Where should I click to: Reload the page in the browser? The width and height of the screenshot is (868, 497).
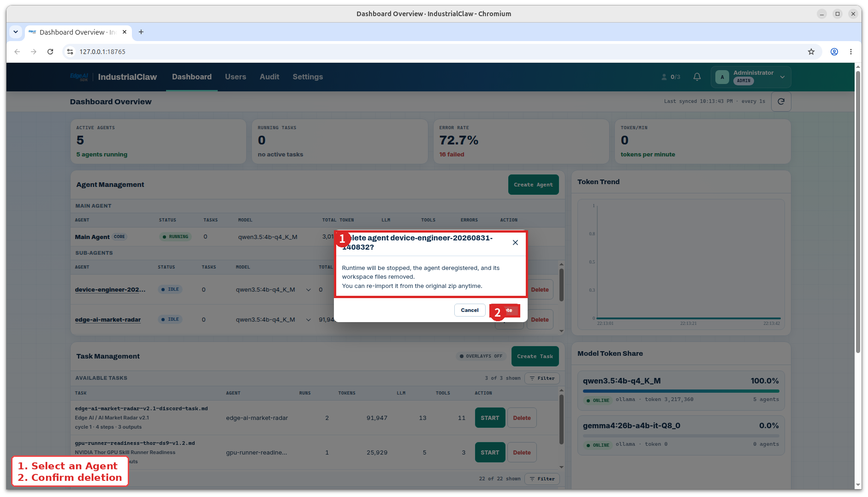click(x=50, y=52)
